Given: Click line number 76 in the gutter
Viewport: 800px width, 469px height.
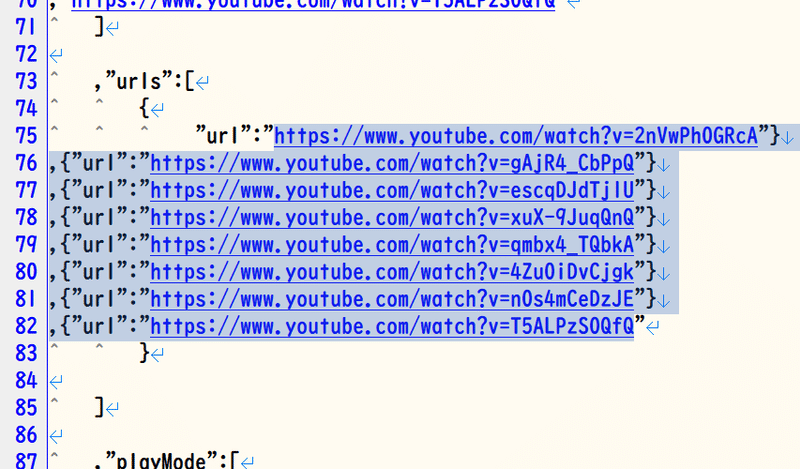Looking at the screenshot, I should coord(26,163).
